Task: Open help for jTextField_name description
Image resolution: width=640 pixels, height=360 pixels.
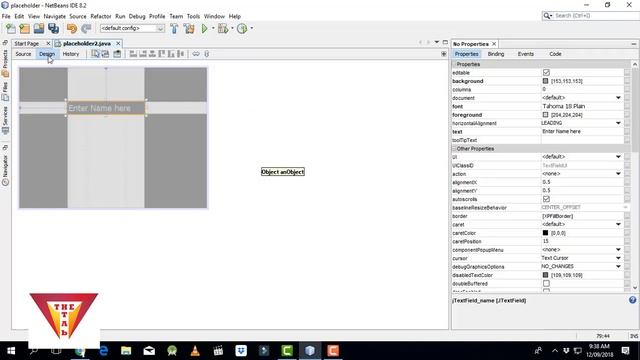Action: tap(632, 300)
